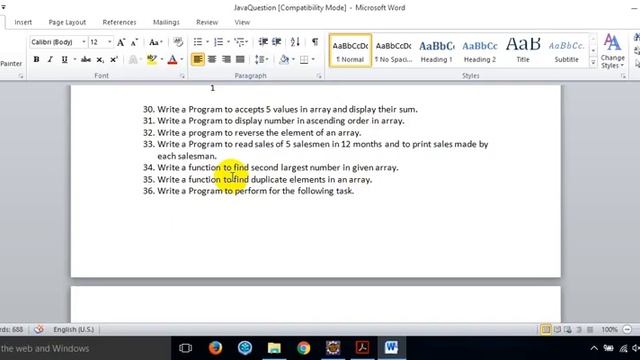
Task: Open the Review ribbon tab
Action: click(207, 22)
